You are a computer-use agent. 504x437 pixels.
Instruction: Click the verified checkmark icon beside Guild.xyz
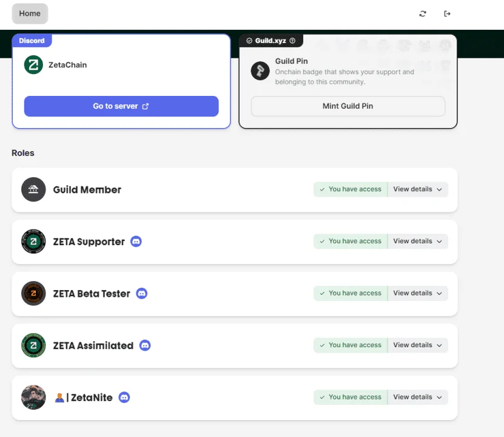[249, 41]
